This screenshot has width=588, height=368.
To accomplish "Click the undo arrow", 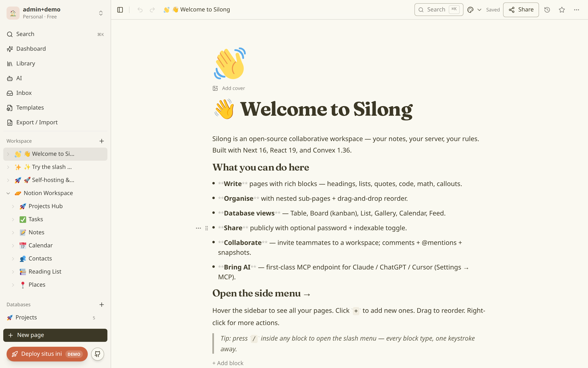I will (140, 10).
